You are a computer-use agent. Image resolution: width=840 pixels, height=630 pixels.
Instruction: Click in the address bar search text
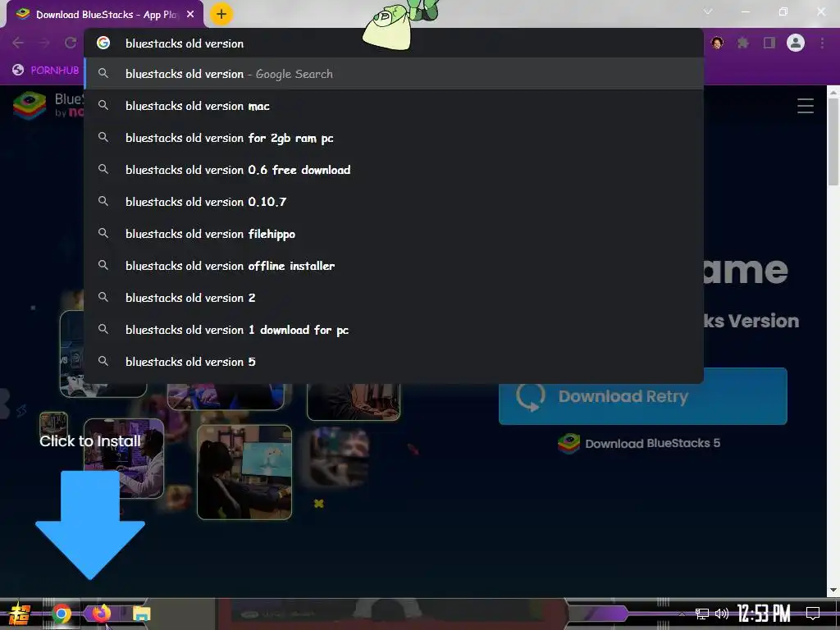185,43
